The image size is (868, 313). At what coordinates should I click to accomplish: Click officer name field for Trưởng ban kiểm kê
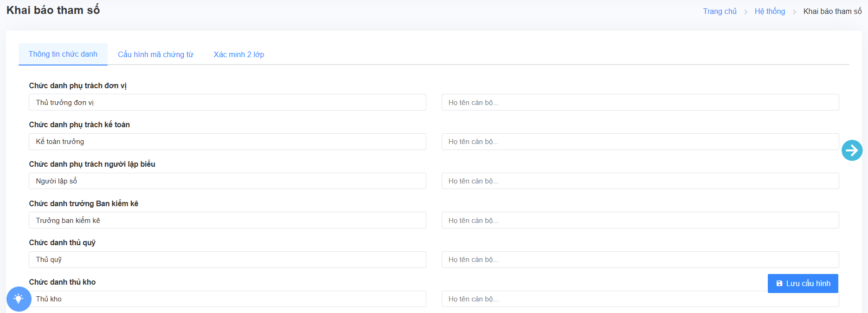(640, 220)
